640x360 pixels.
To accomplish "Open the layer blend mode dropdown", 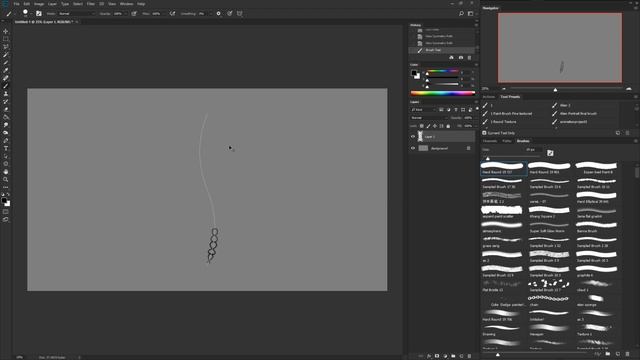I will click(x=429, y=118).
